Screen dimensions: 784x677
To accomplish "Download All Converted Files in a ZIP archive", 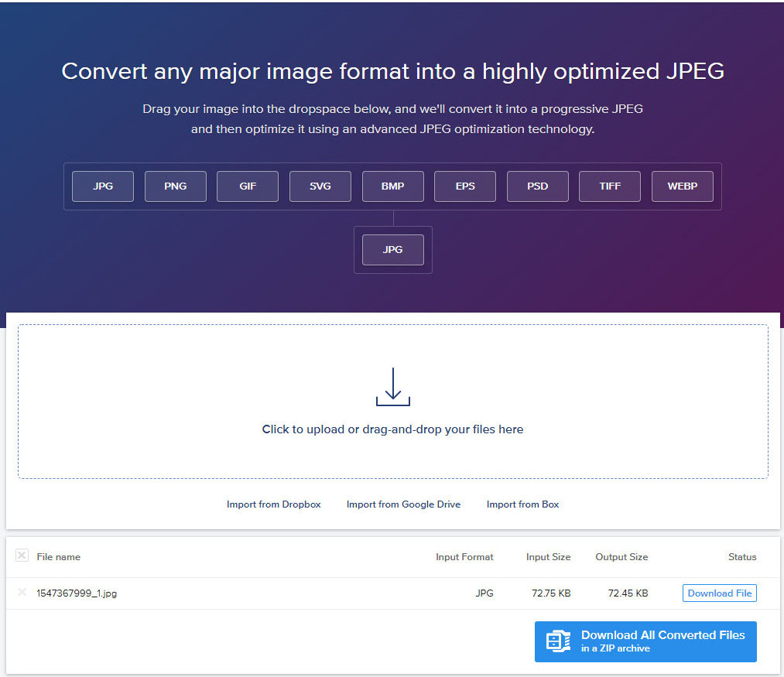I will 645,641.
